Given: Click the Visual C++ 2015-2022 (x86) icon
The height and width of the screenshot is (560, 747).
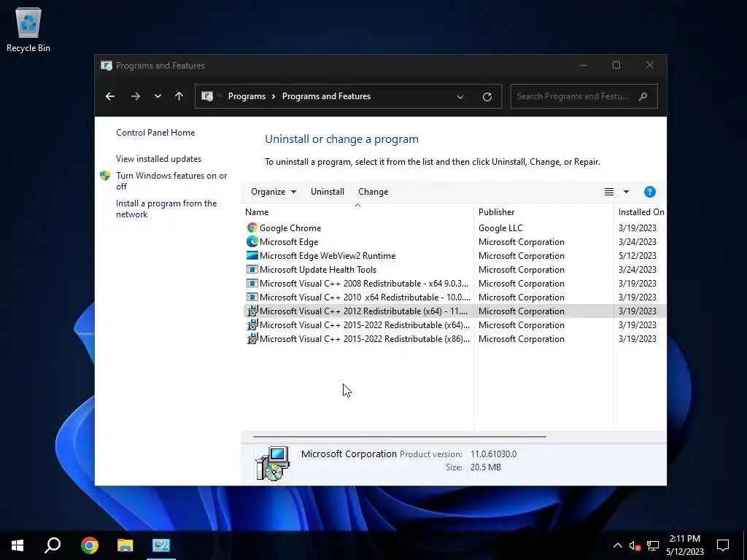Looking at the screenshot, I should click(x=252, y=338).
